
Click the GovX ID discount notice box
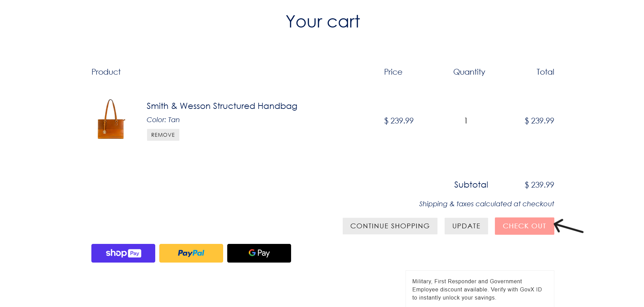[479, 289]
